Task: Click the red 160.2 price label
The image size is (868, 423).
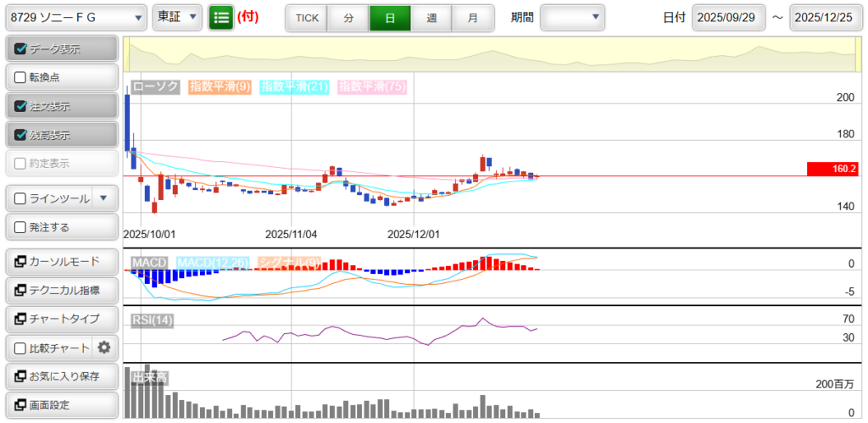Action: (832, 170)
